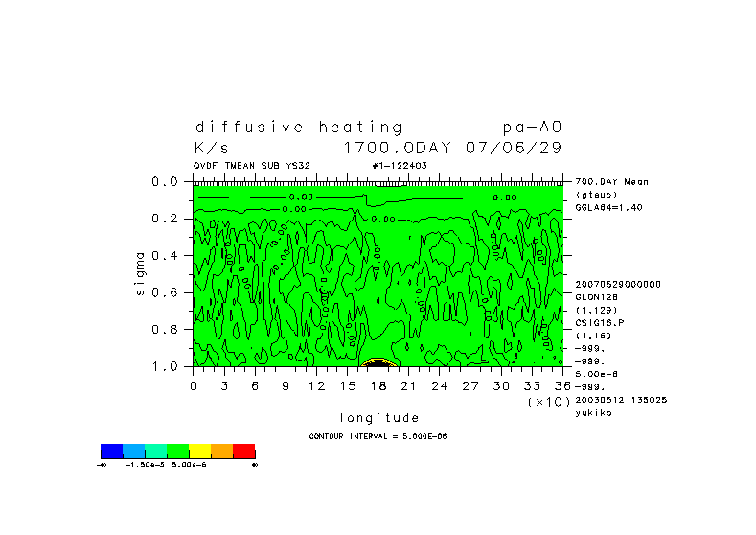Click the green swatch in the colorbar
Image resolution: width=756 pixels, height=535 pixels.
pyautogui.click(x=177, y=451)
